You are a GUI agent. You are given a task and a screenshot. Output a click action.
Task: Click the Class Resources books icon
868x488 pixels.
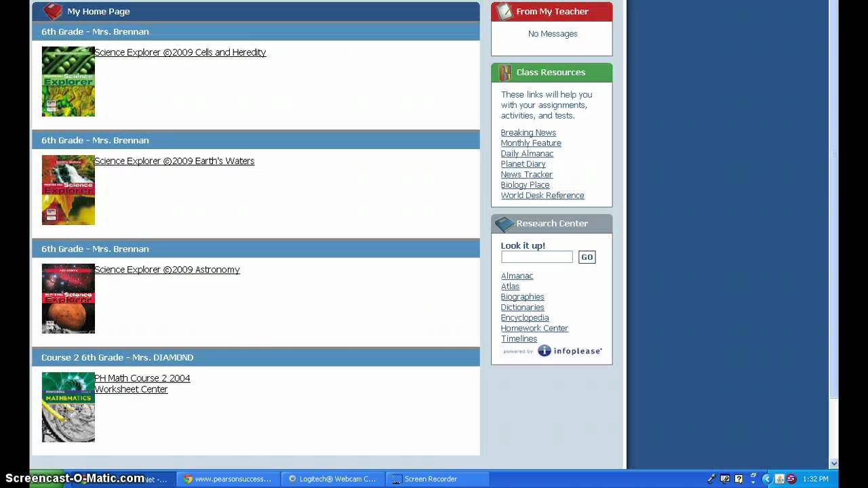coord(505,73)
